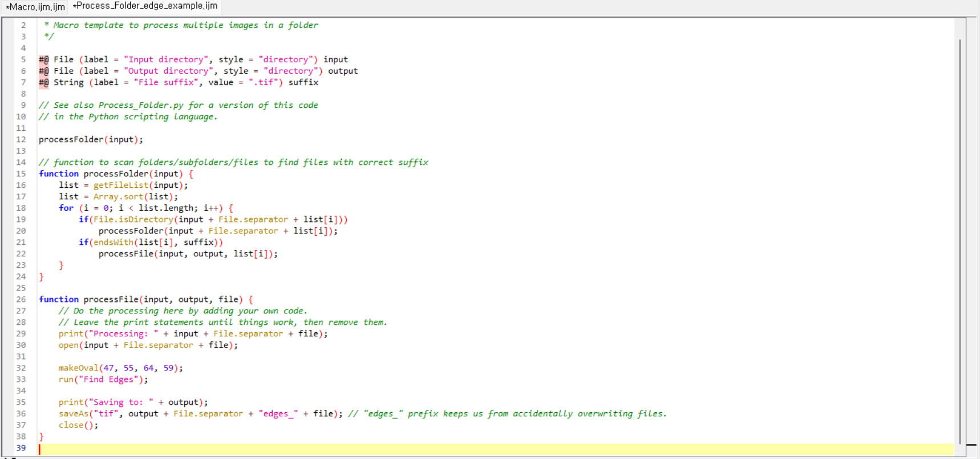980x459 pixels.
Task: Click run("Find Edges") on line 33
Action: tap(103, 379)
